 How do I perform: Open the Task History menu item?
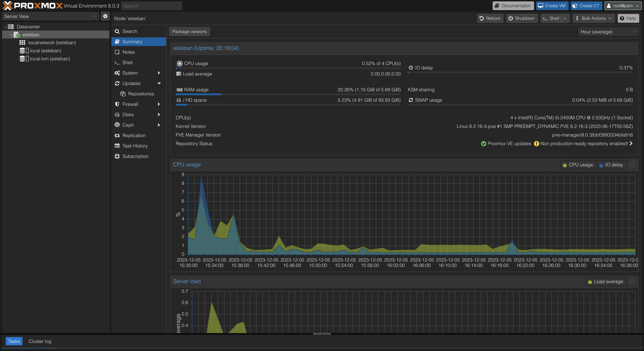(139, 146)
